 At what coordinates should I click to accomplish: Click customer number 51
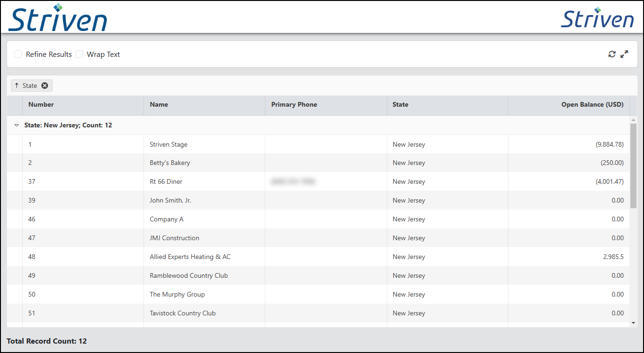click(32, 313)
